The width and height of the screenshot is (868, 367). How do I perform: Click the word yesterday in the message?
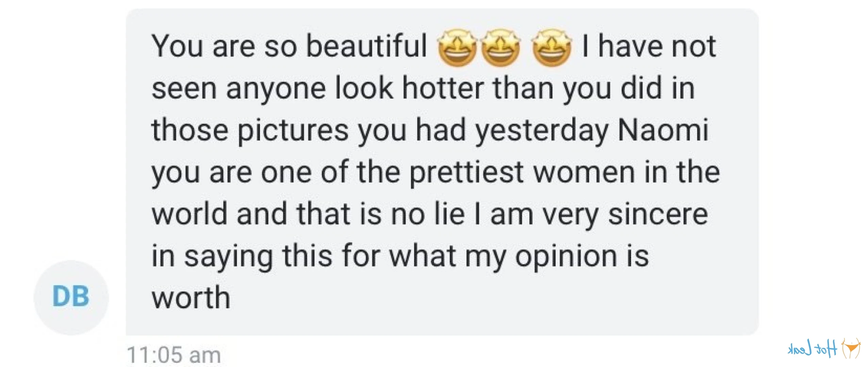click(x=542, y=132)
